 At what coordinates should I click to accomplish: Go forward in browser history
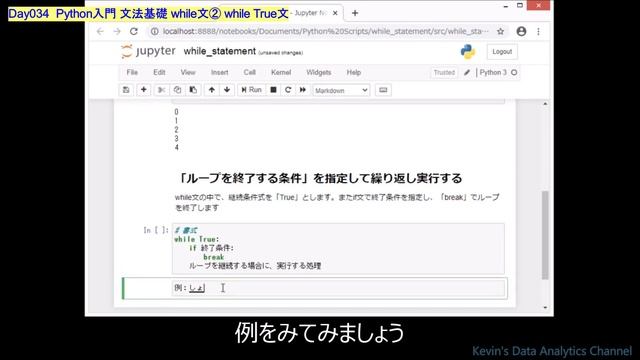point(117,31)
